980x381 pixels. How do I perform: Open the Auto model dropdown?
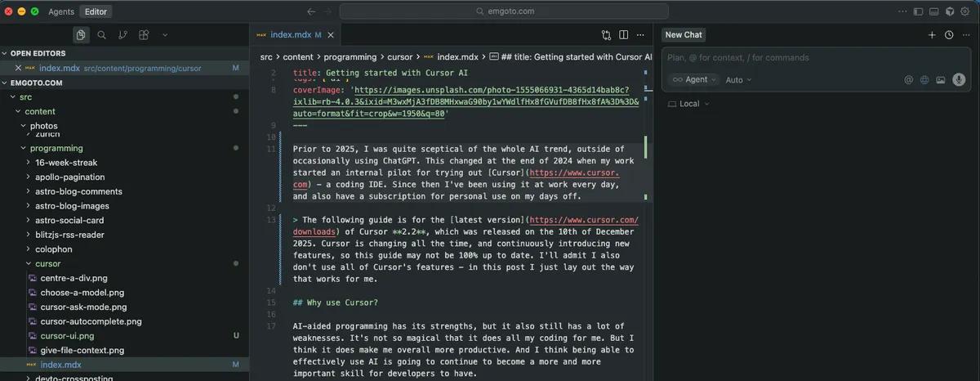pyautogui.click(x=738, y=80)
